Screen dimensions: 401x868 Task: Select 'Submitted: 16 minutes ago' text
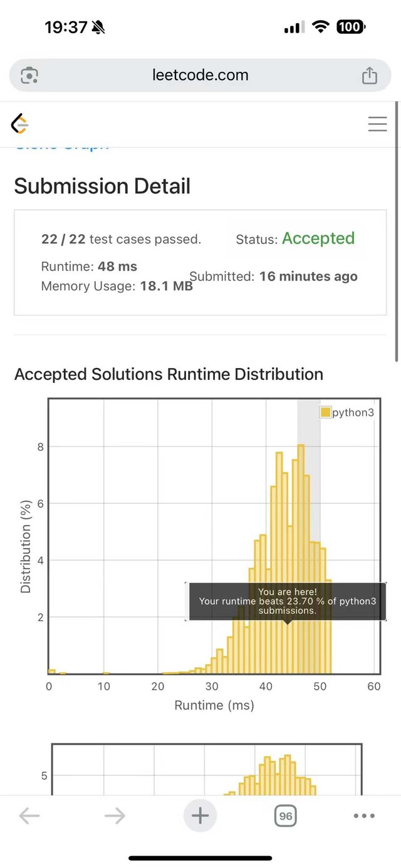(x=273, y=277)
